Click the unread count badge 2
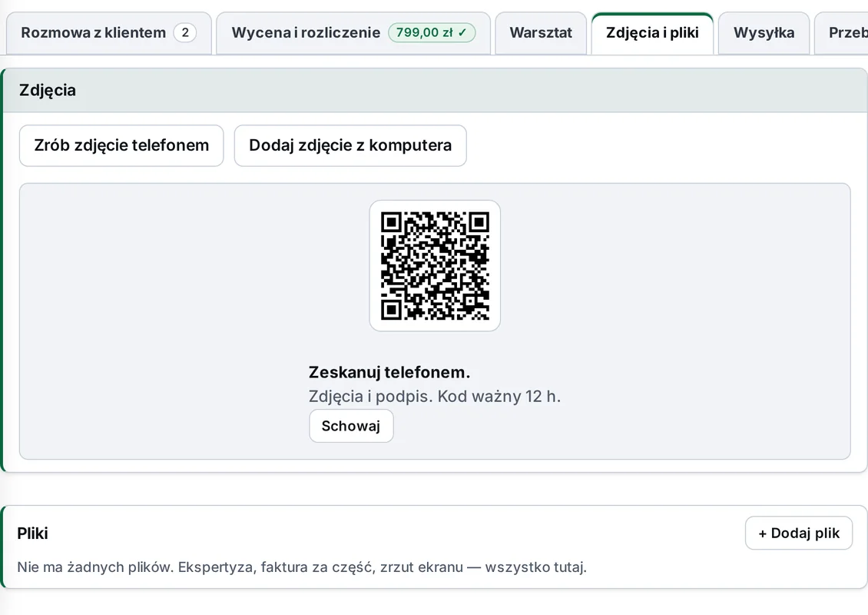 click(x=185, y=33)
